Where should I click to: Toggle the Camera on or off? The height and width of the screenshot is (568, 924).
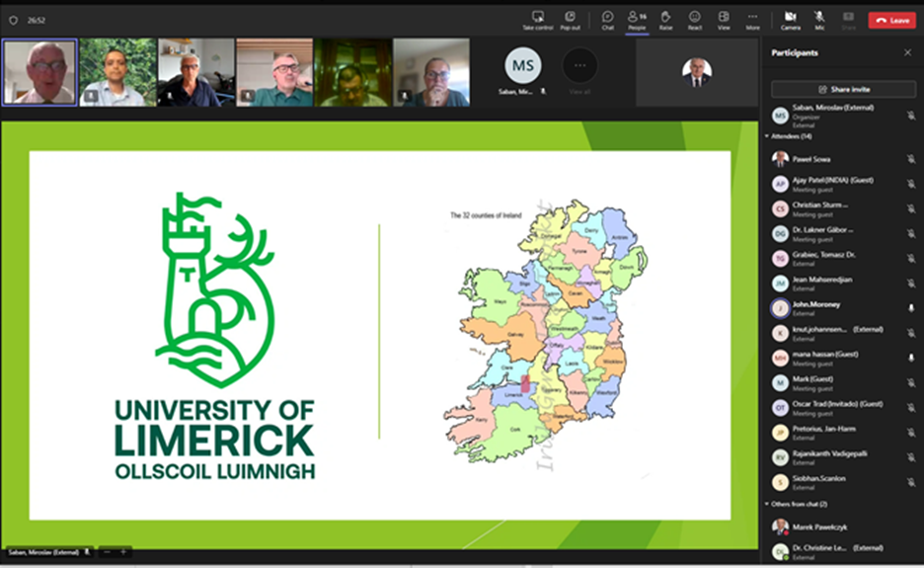[790, 20]
